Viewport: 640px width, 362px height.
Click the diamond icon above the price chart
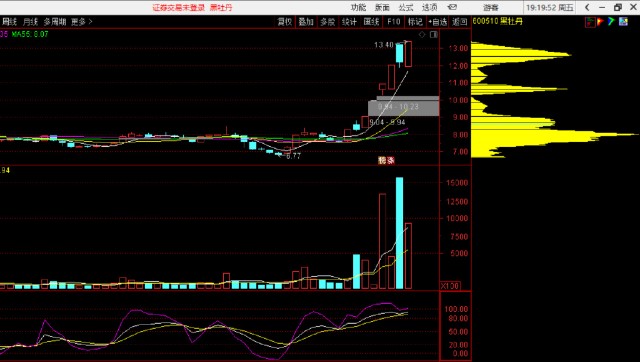[422, 35]
